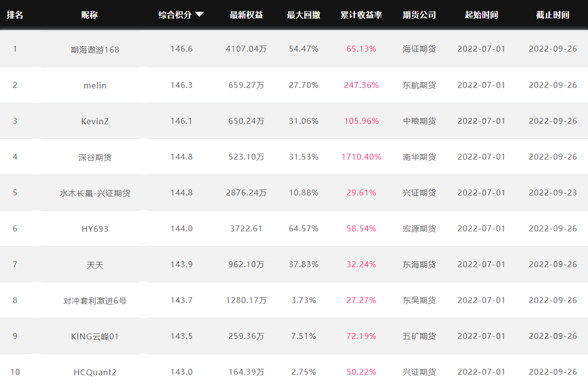The width and height of the screenshot is (588, 388).
Task: Click the 昵称 column header
Action: coord(89,15)
